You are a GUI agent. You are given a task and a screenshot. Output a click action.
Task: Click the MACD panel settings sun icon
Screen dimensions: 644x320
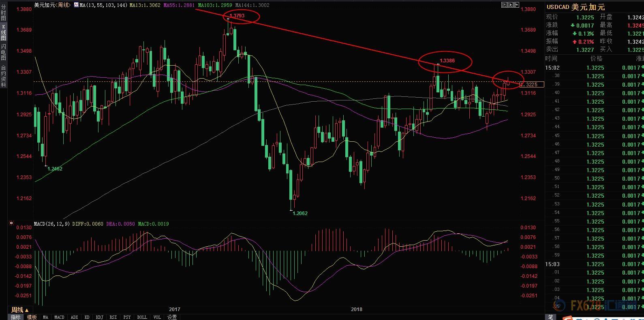tap(11, 223)
